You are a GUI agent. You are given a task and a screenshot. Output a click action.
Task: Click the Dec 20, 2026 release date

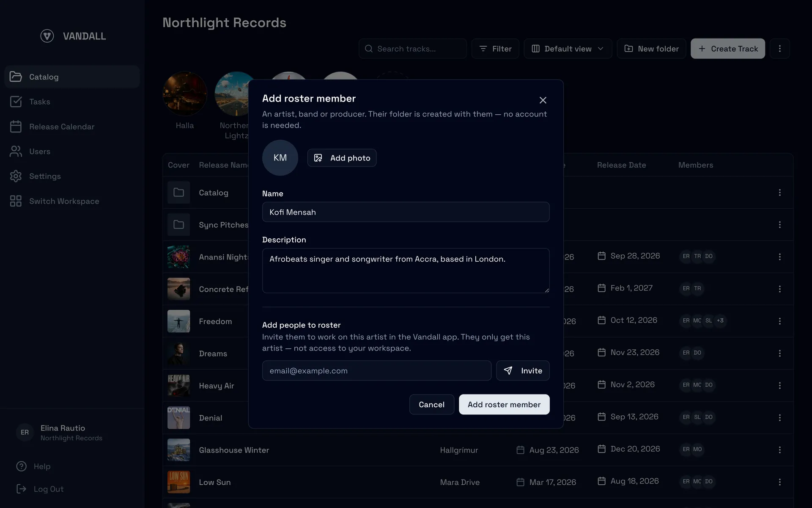[x=629, y=449]
